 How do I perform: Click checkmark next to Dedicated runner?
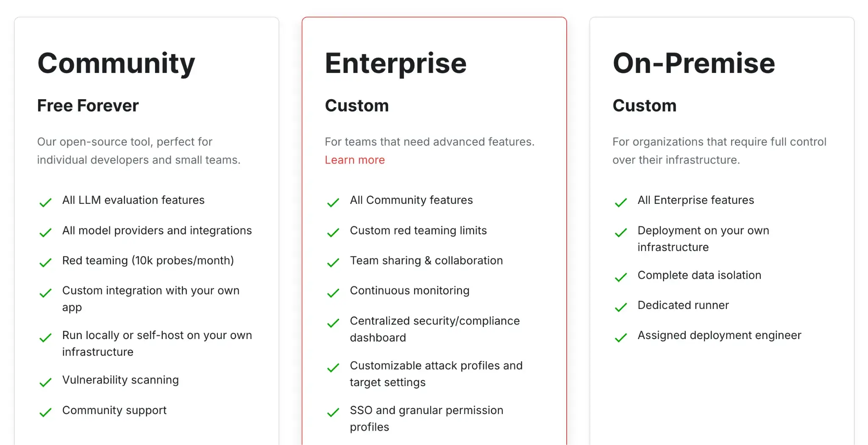621,307
